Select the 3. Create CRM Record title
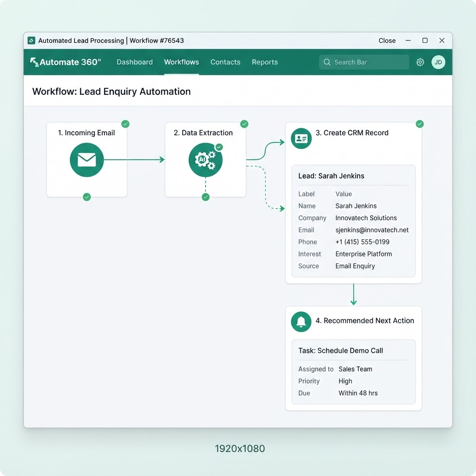The image size is (476, 476). point(352,132)
